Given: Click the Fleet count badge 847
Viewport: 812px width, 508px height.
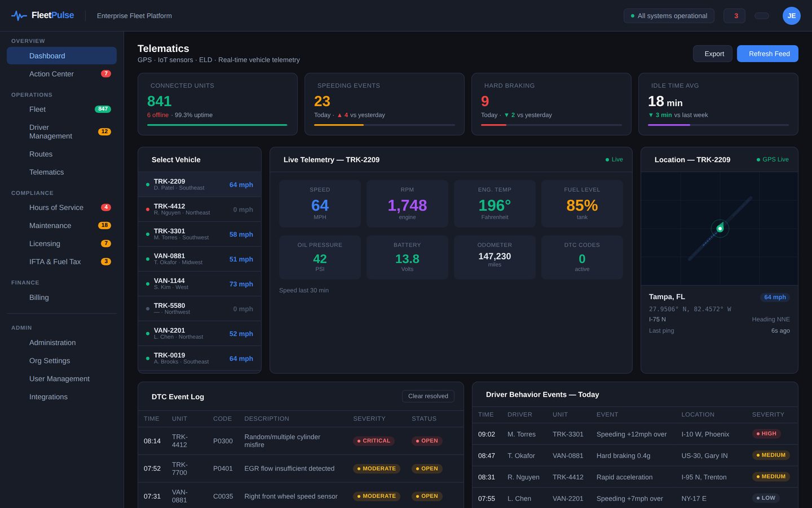Looking at the screenshot, I should tap(103, 110).
